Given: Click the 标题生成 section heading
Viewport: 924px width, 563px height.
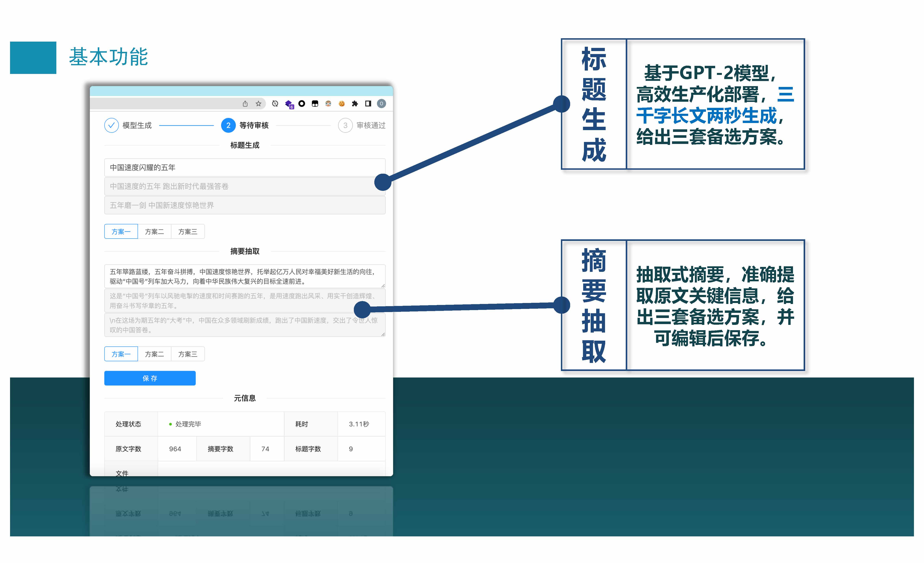Looking at the screenshot, I should [x=245, y=145].
